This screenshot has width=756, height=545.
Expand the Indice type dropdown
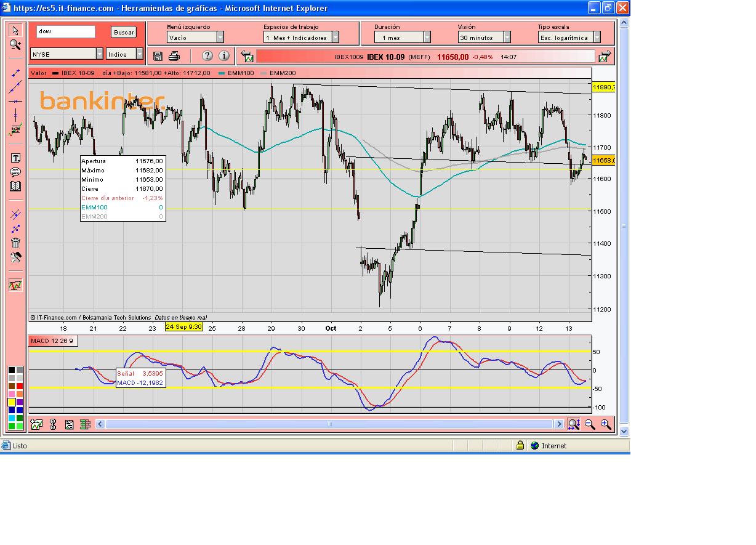click(139, 54)
